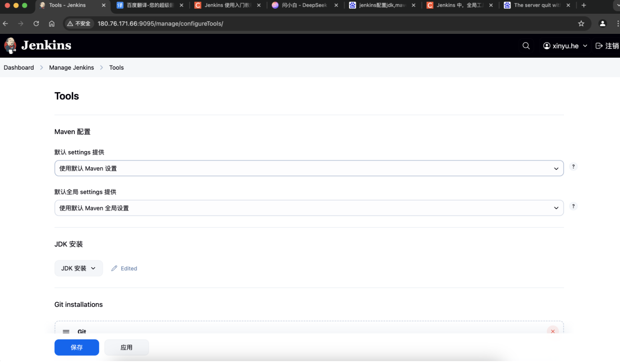Screen dimensions: 620x364
Task: Click the 保存 save button
Action: click(x=77, y=347)
